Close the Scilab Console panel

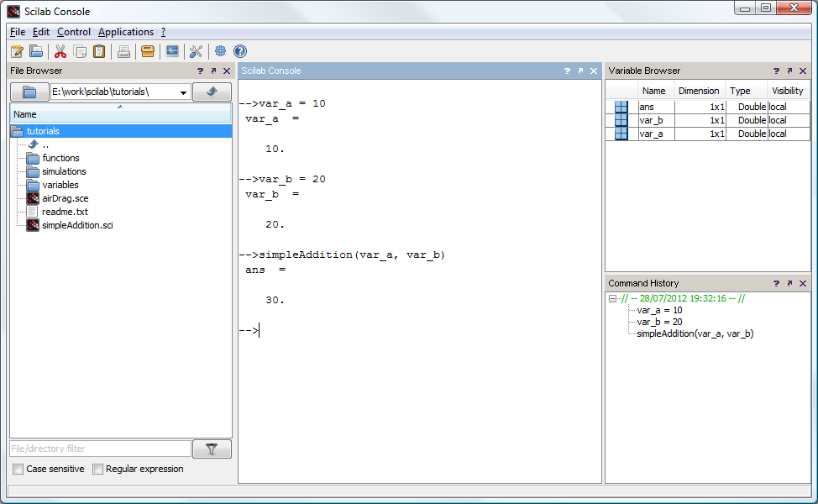pos(594,71)
